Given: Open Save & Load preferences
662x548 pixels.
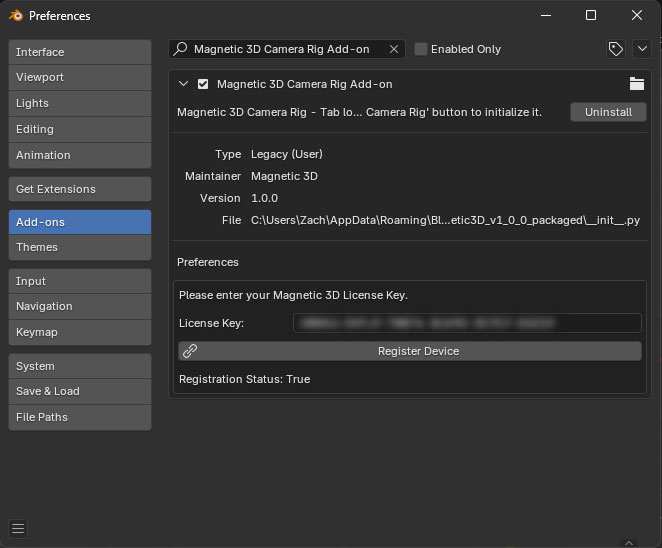Looking at the screenshot, I should 80,391.
